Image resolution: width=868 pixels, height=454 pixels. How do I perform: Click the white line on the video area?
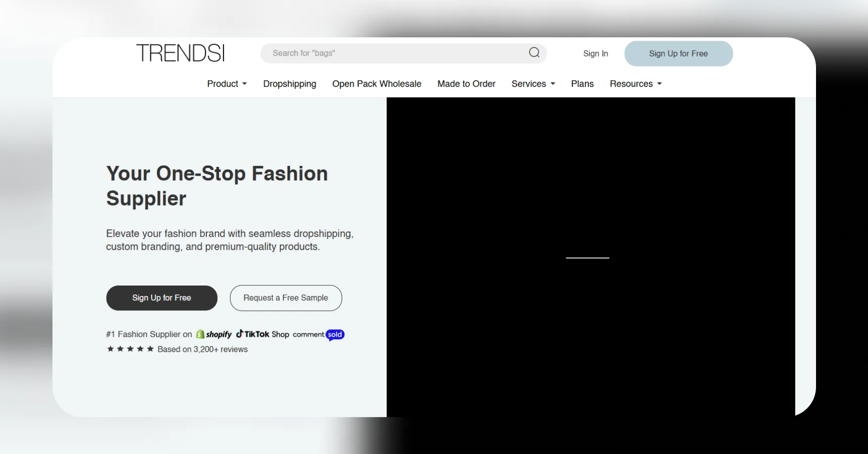tap(587, 258)
